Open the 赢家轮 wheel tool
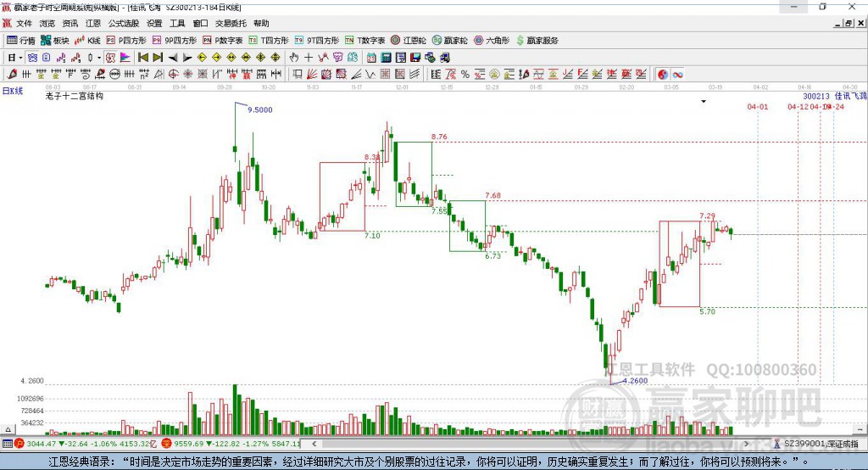Screen dimensions: 868x470 [x=449, y=41]
